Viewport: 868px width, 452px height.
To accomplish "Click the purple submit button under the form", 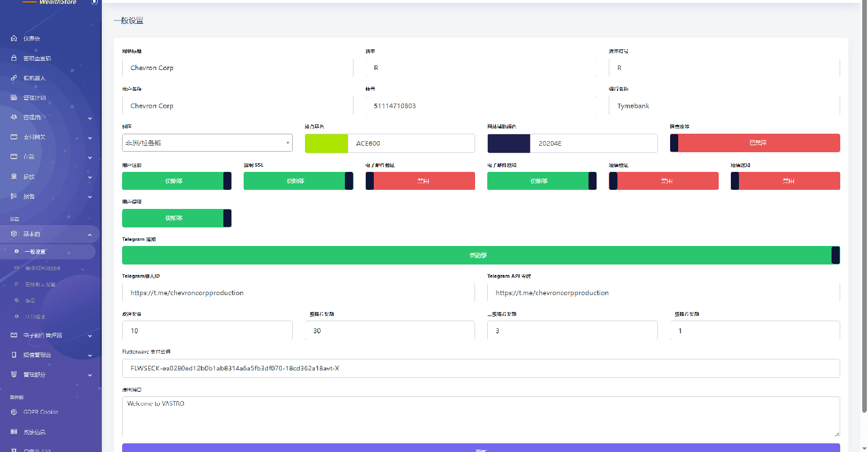I will (x=481, y=448).
